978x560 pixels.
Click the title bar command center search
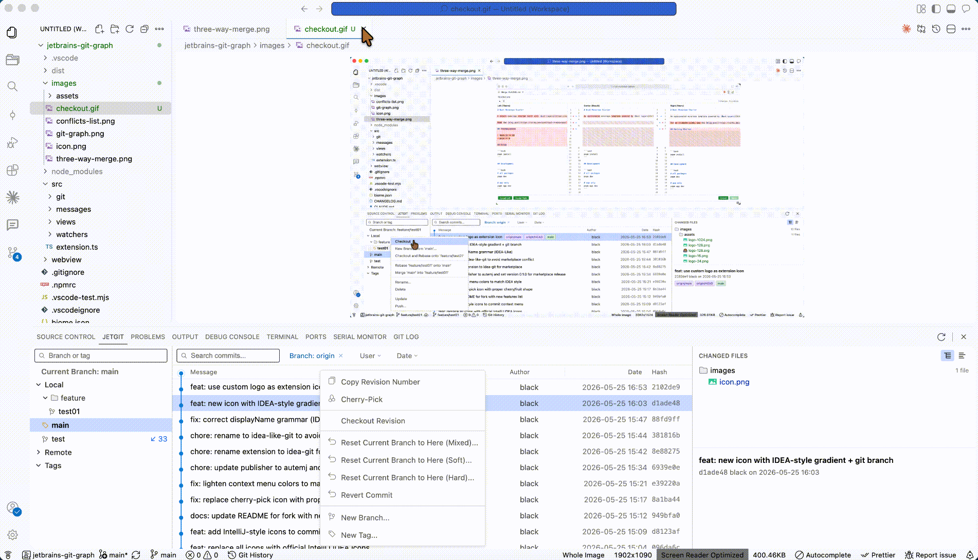pos(504,9)
